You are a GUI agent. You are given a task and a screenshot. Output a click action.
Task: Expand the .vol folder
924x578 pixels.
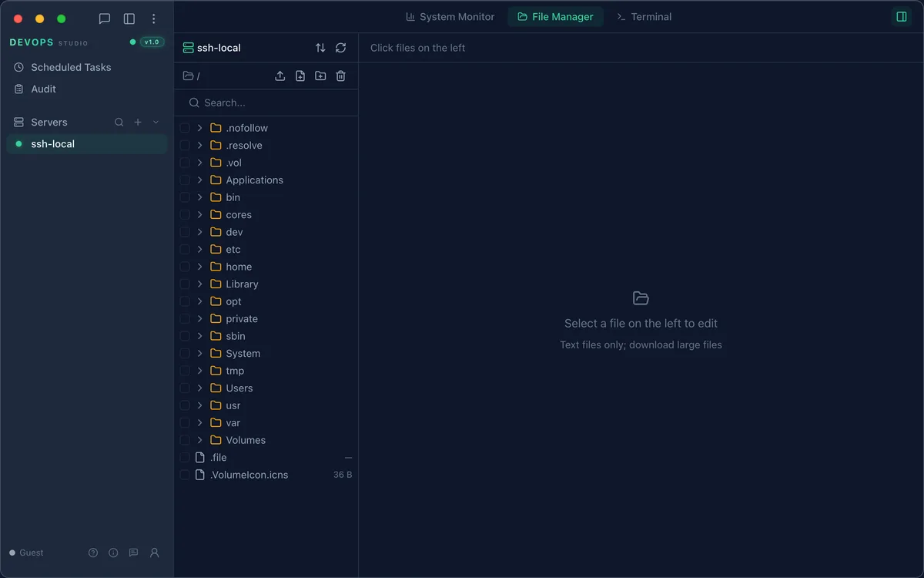click(199, 163)
